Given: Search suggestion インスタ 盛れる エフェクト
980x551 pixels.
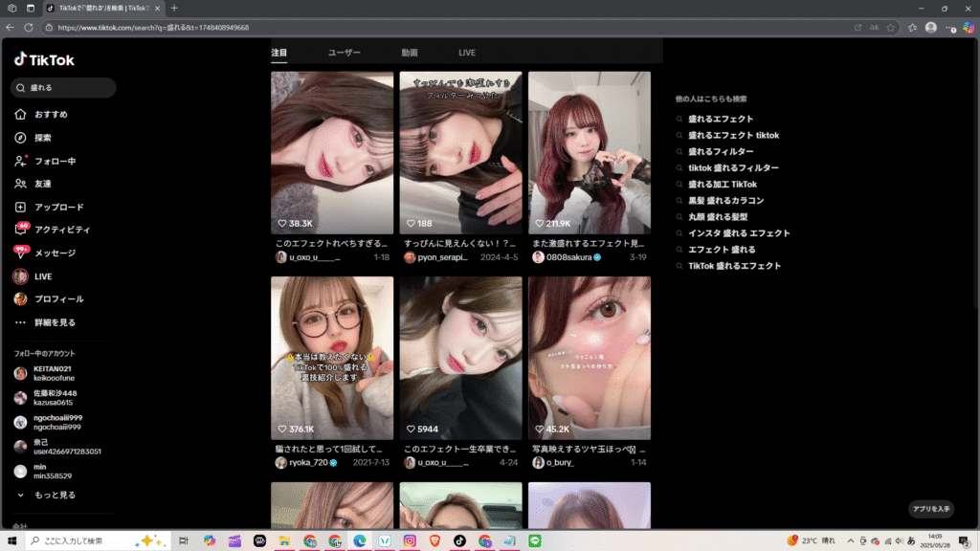Looking at the screenshot, I should pos(739,233).
